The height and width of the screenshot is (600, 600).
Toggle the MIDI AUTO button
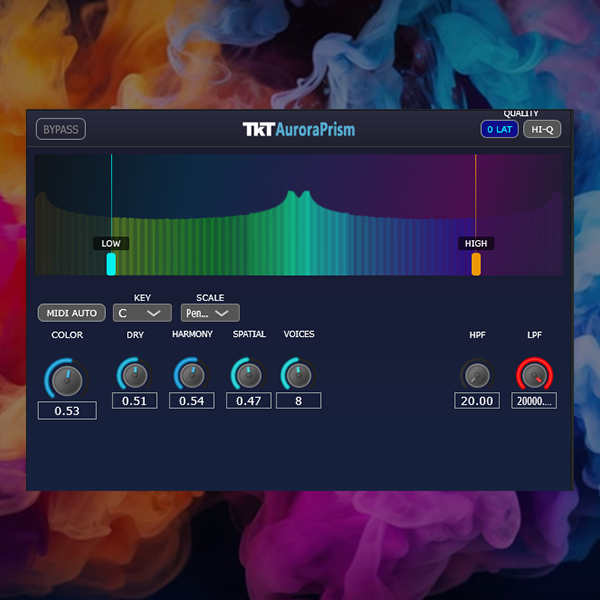72,313
